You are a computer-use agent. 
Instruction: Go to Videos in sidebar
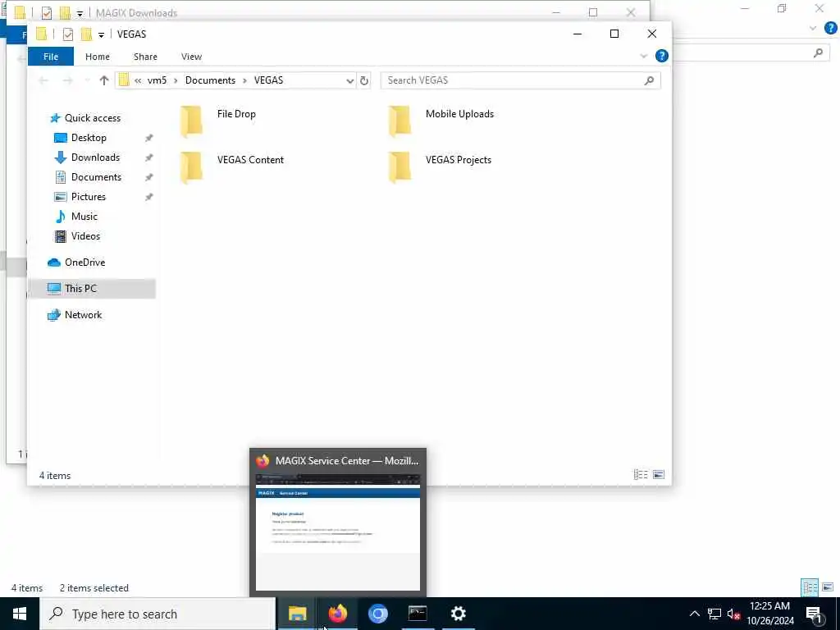(85, 236)
